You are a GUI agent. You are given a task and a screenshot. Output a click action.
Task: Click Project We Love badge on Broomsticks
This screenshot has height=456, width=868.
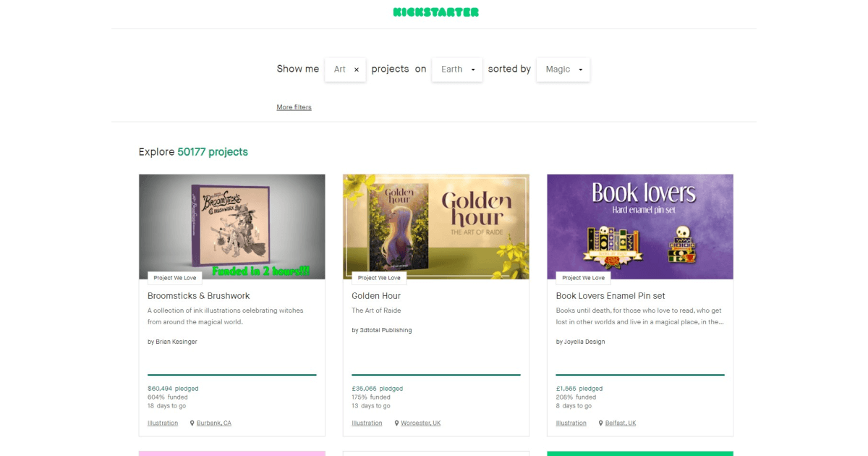click(175, 278)
